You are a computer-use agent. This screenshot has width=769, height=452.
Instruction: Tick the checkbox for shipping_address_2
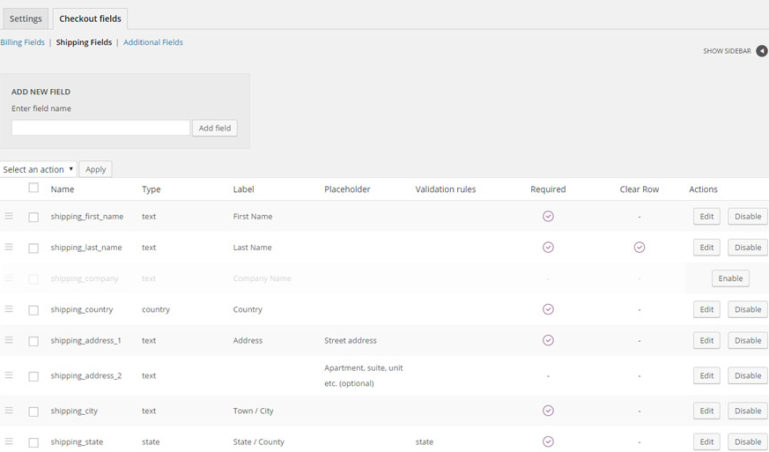coord(33,376)
